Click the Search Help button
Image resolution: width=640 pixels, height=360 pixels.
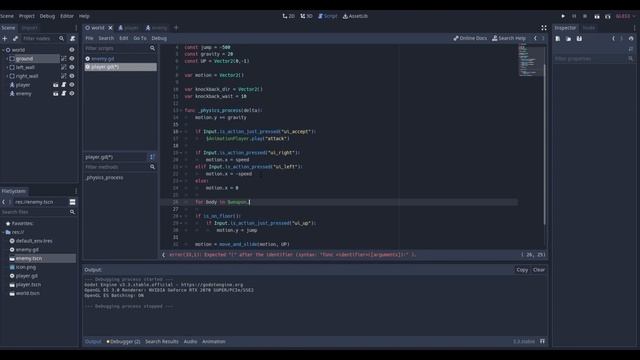tap(509, 38)
